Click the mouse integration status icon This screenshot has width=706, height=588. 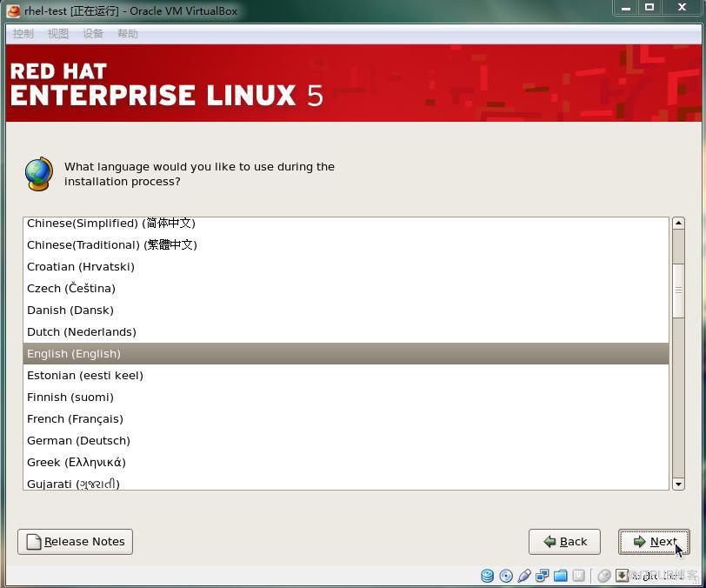603,575
